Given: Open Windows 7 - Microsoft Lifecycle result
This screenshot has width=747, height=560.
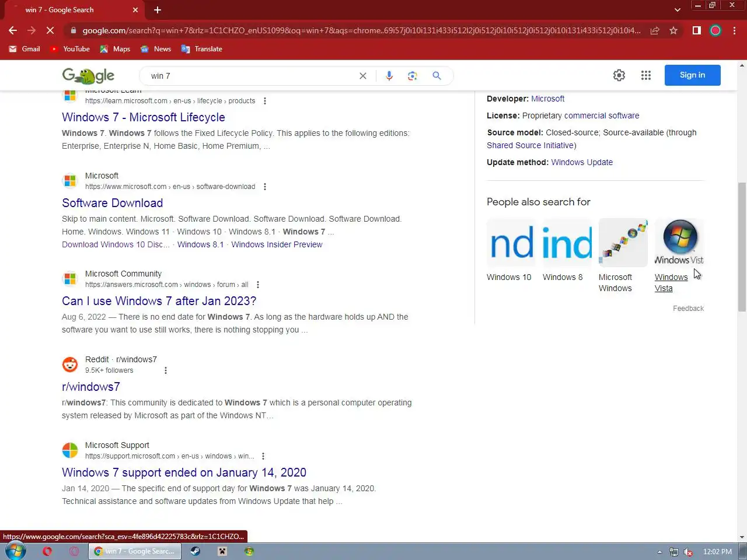Looking at the screenshot, I should (144, 117).
